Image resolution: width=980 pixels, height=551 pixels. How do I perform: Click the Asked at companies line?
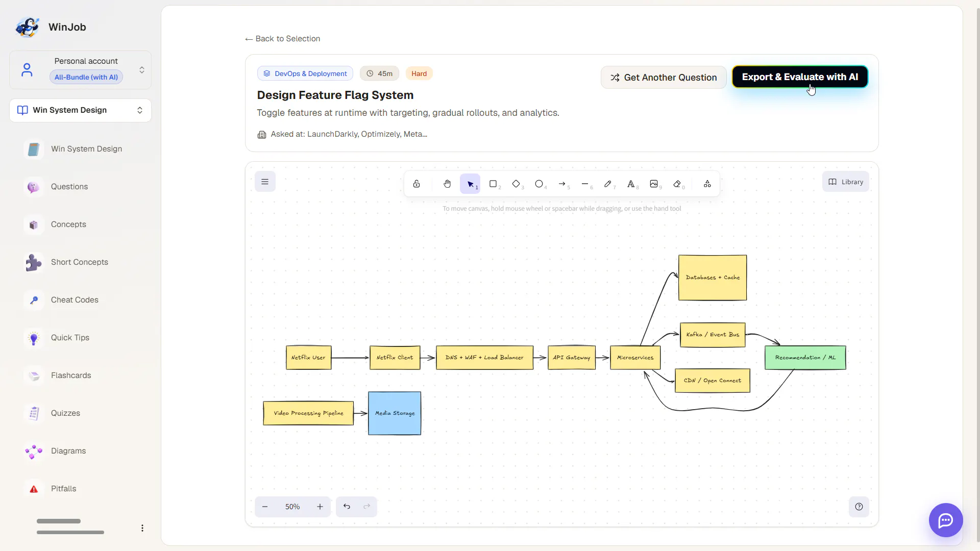point(342,134)
